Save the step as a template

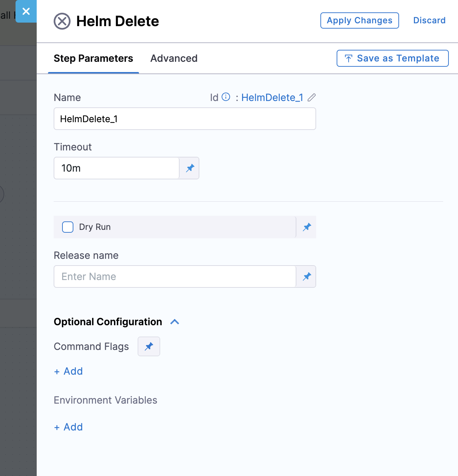392,58
